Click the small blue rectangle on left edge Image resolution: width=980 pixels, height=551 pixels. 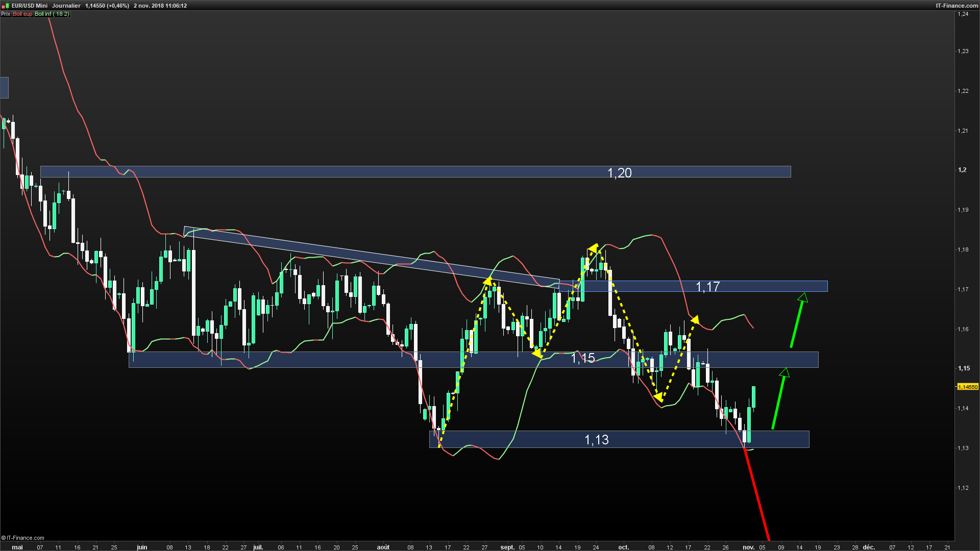(4, 87)
